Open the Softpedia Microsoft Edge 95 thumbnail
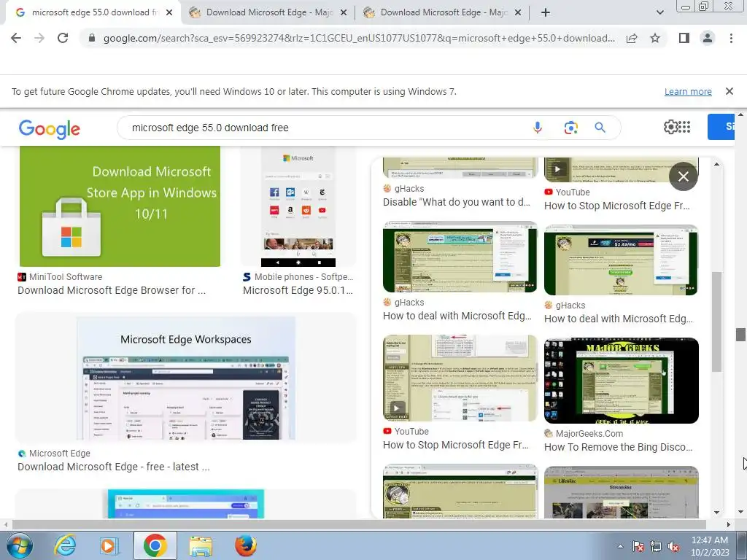This screenshot has height=560, width=747. (298, 206)
